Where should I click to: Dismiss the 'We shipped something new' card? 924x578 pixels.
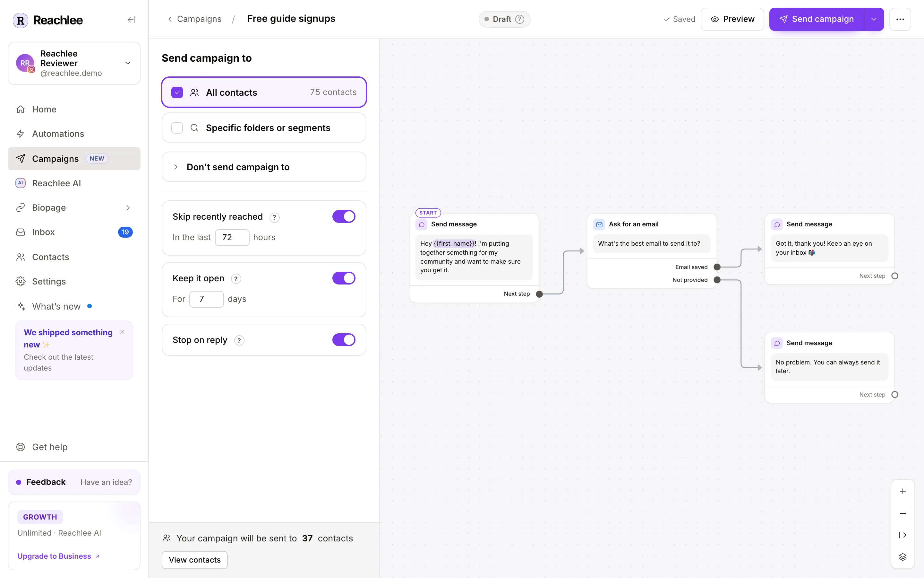[x=122, y=332]
